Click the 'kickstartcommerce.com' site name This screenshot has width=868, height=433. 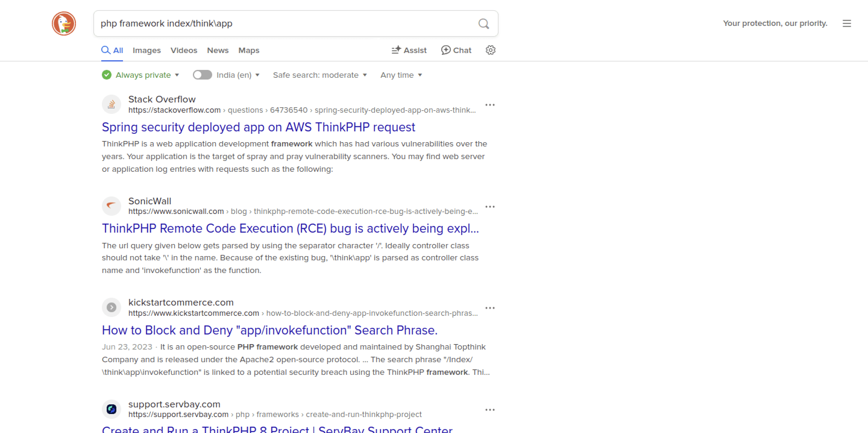[181, 302]
